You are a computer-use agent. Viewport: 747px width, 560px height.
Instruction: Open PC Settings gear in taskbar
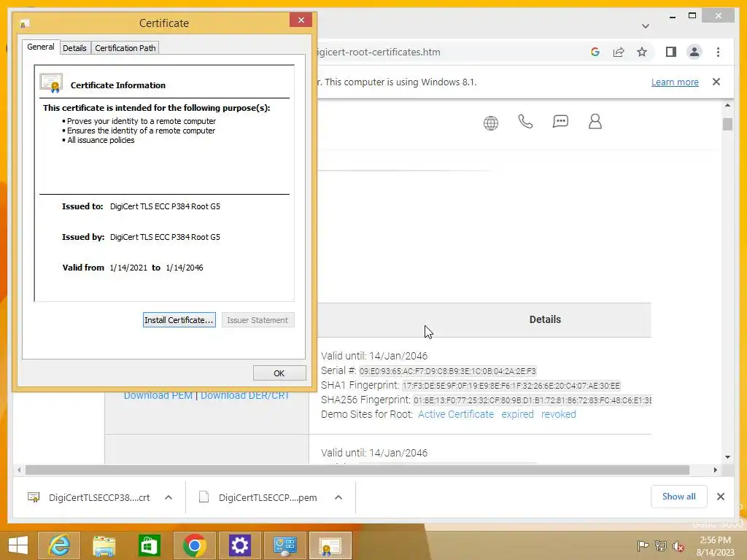click(x=239, y=545)
